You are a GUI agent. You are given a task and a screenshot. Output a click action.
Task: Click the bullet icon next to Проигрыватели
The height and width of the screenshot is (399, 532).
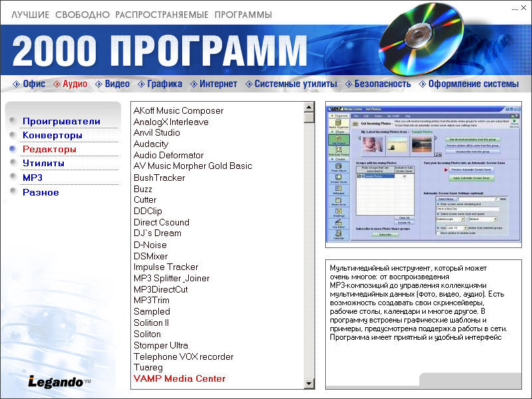point(13,122)
